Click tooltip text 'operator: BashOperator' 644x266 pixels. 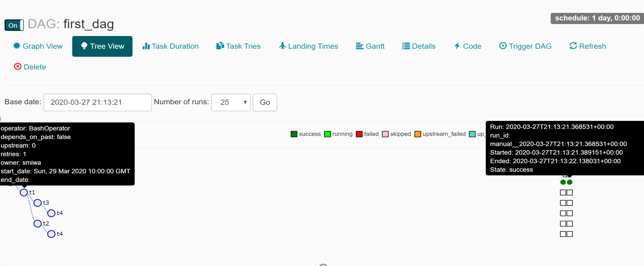(x=35, y=128)
